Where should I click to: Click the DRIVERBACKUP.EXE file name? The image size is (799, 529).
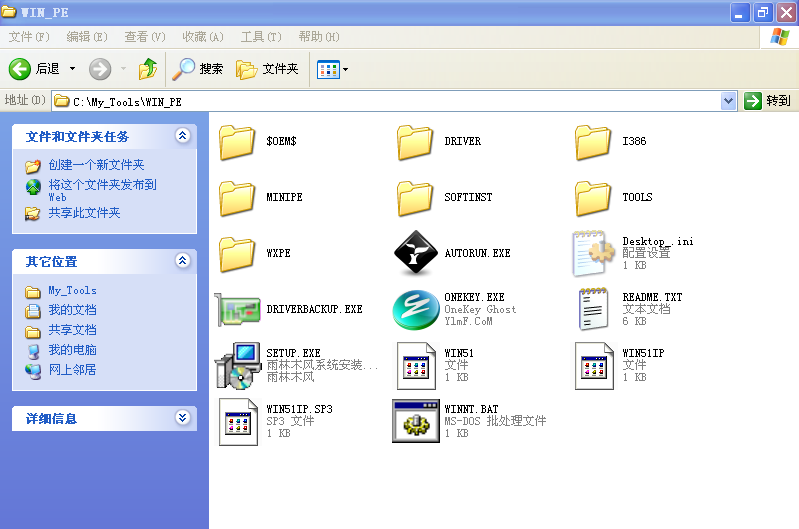click(x=314, y=309)
